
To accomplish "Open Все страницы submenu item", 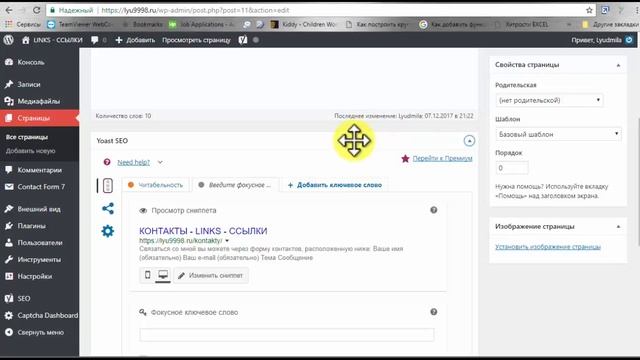I will pos(27,137).
